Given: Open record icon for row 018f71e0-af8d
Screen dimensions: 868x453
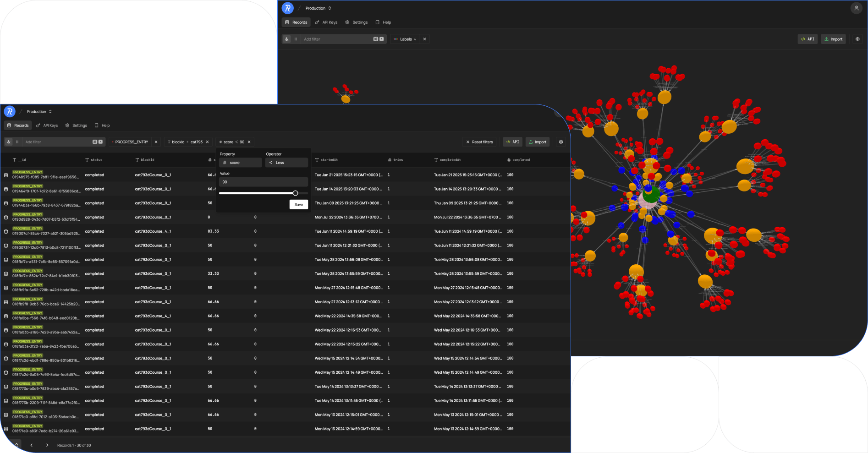Looking at the screenshot, I should 6,415.
